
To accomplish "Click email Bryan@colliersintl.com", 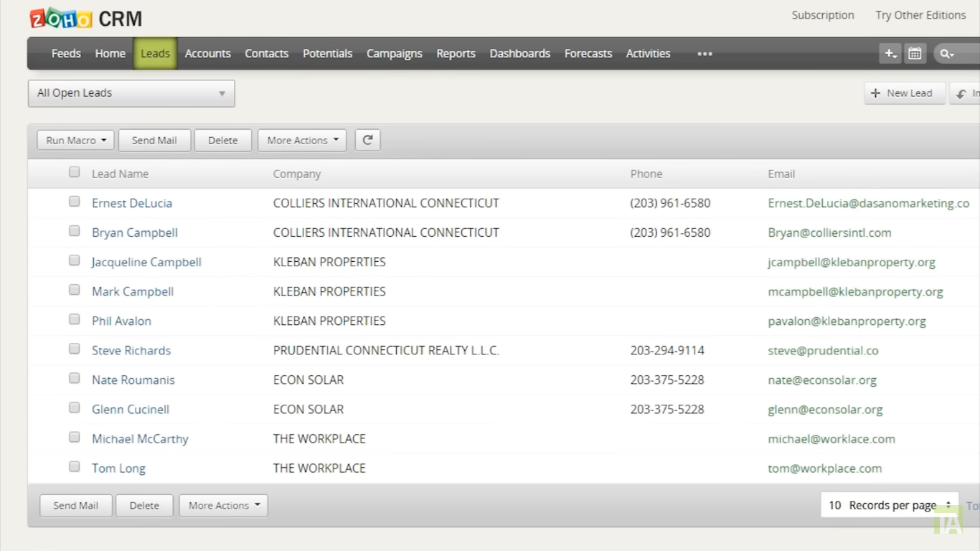I will pos(829,232).
